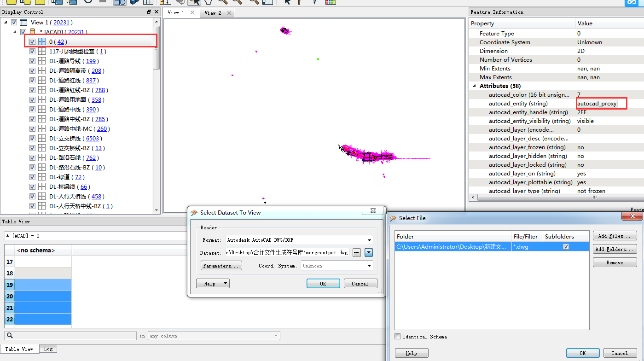
Task: Select the folder row with *.dwg filter
Action: click(x=492, y=247)
